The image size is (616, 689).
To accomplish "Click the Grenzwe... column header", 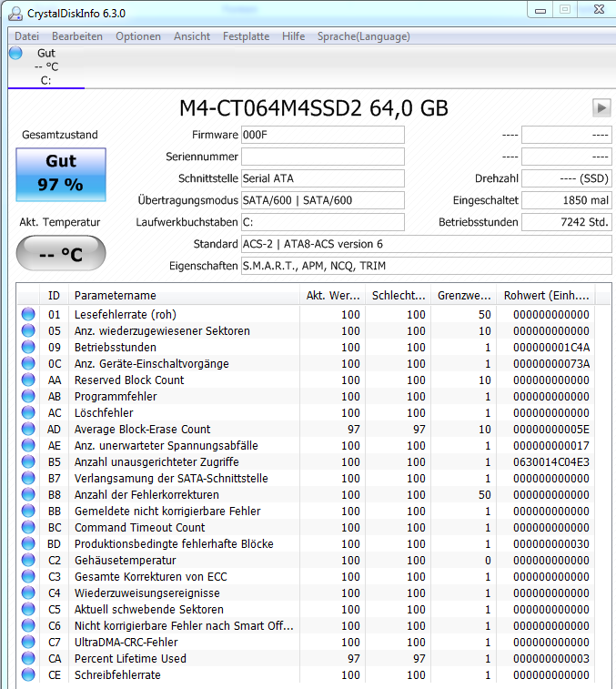I will (x=464, y=295).
